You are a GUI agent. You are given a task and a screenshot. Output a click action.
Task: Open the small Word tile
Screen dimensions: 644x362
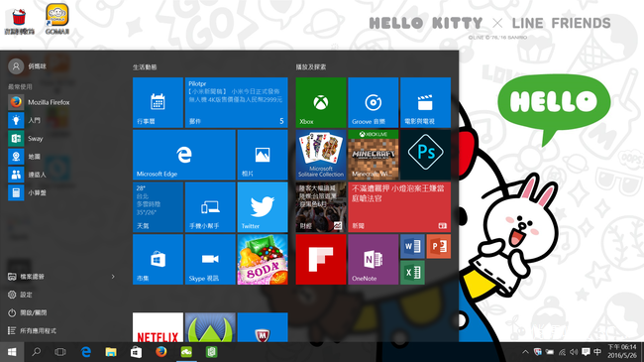coord(412,246)
